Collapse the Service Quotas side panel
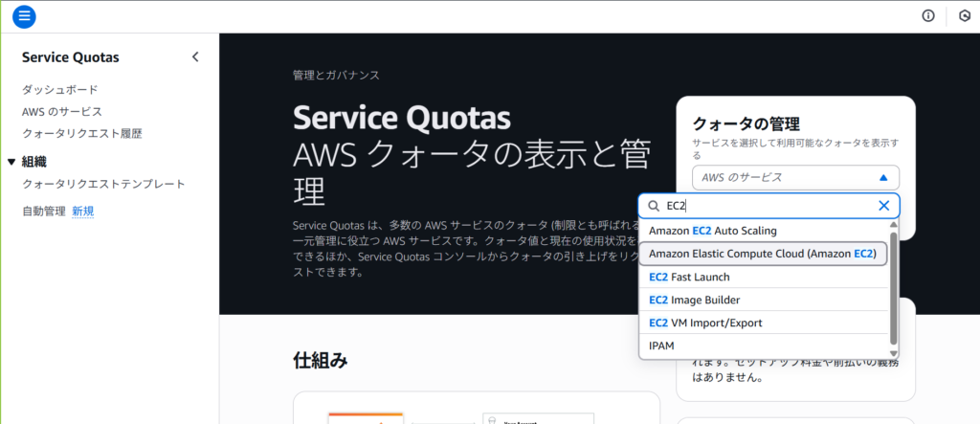The height and width of the screenshot is (424, 980). [x=195, y=57]
